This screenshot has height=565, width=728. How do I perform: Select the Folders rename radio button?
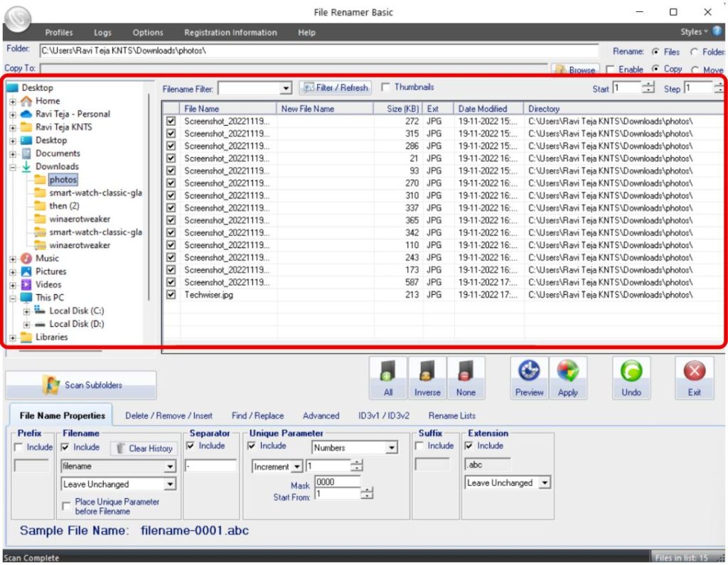pos(694,52)
